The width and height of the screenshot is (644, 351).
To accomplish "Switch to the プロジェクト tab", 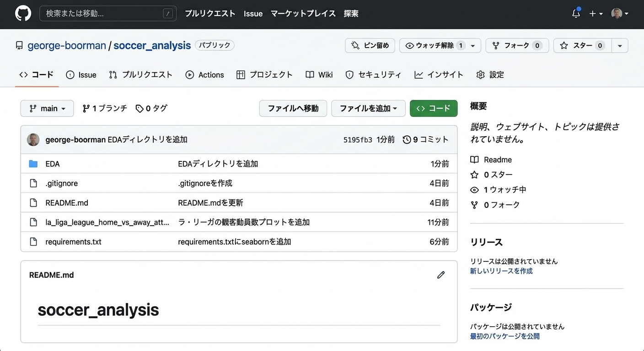I will click(264, 74).
